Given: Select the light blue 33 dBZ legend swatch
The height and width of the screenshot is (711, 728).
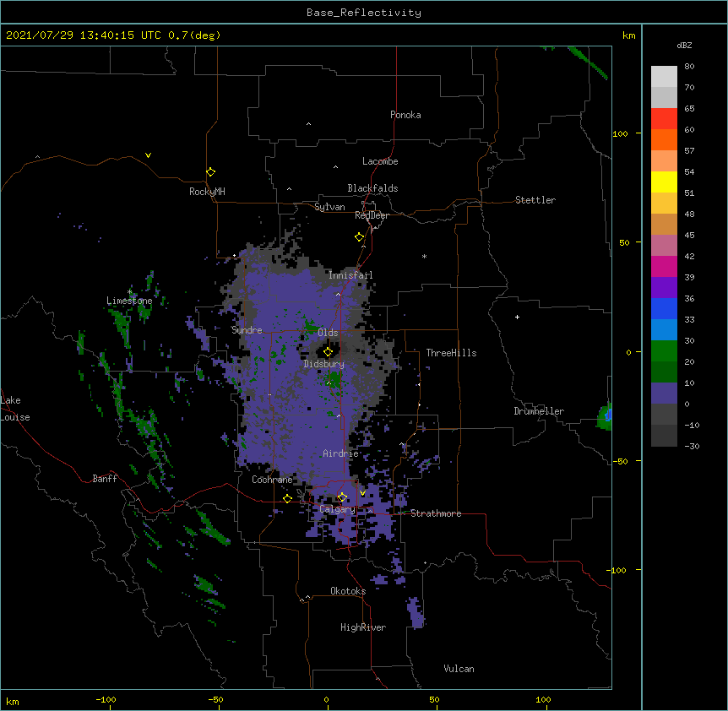Looking at the screenshot, I should (x=664, y=329).
